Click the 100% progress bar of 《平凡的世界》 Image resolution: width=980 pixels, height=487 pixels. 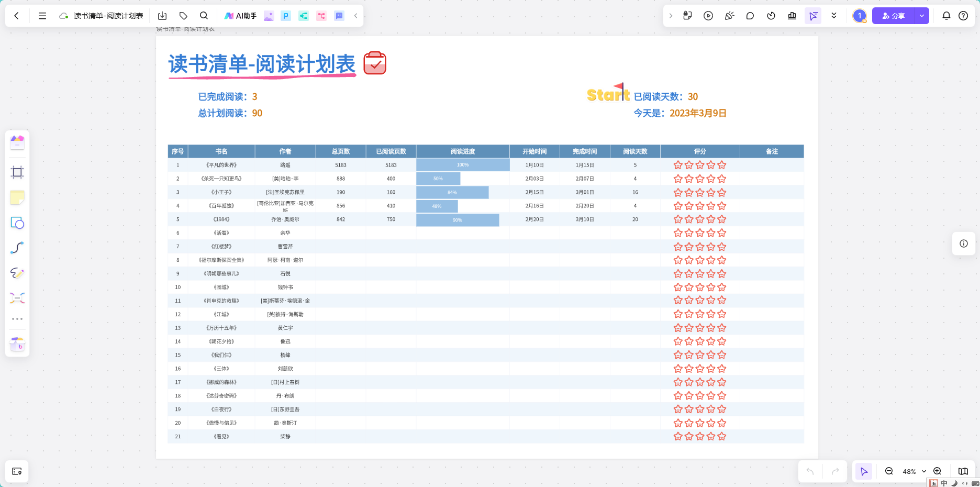click(463, 165)
